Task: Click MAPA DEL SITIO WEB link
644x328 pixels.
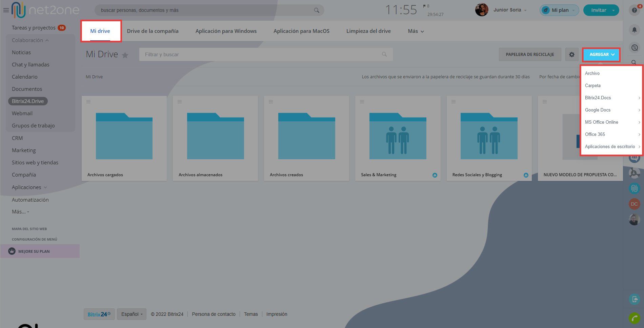Action: (x=29, y=229)
